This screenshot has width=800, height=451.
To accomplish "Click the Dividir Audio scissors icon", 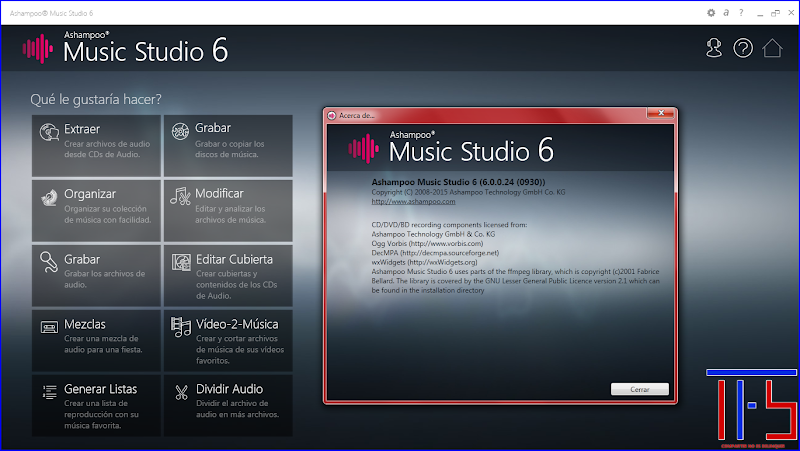I will click(x=182, y=392).
